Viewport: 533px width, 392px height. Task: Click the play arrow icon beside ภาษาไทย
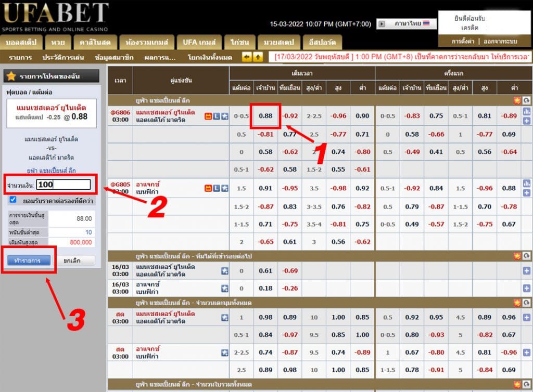(382, 24)
